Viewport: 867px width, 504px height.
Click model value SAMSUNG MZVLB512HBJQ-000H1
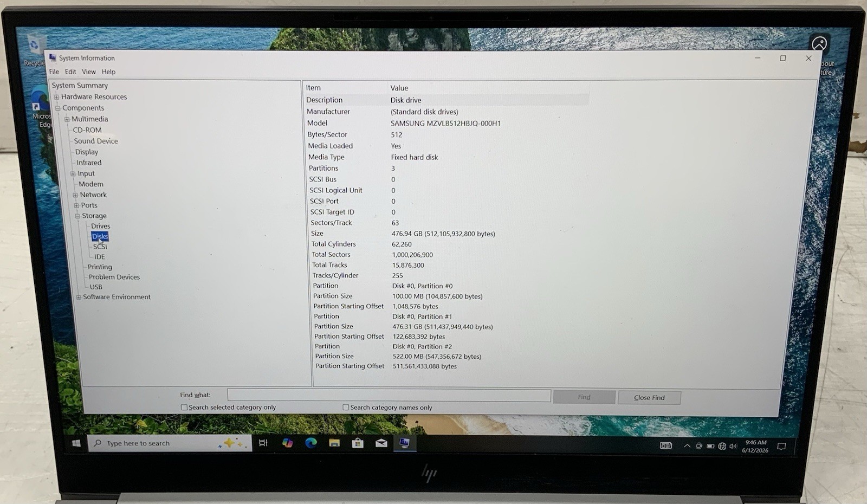click(445, 124)
